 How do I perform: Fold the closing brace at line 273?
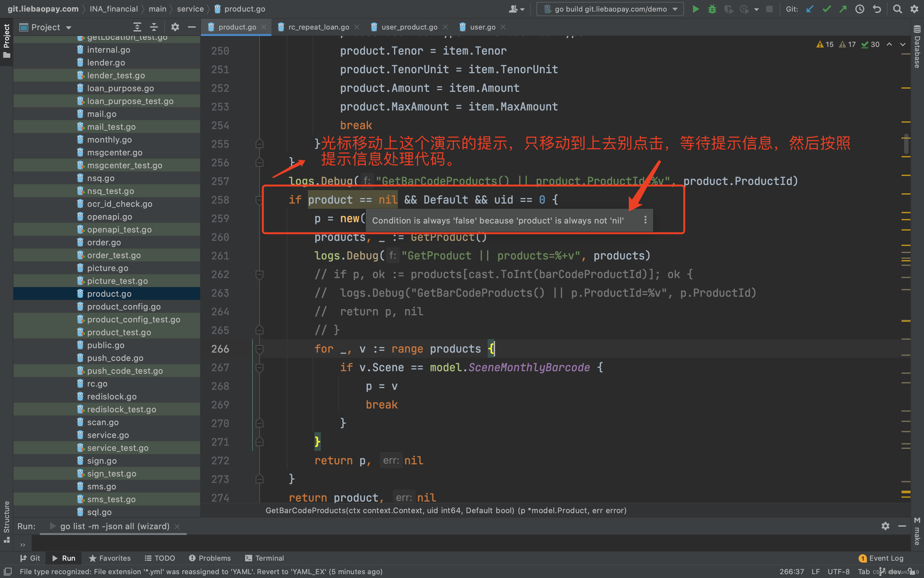pos(259,479)
